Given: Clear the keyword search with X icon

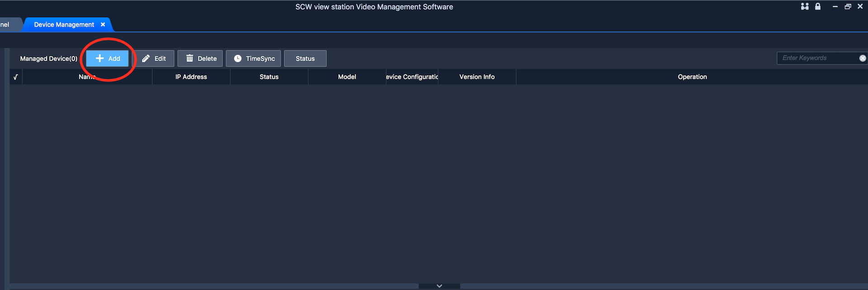Looking at the screenshot, I should 863,58.
